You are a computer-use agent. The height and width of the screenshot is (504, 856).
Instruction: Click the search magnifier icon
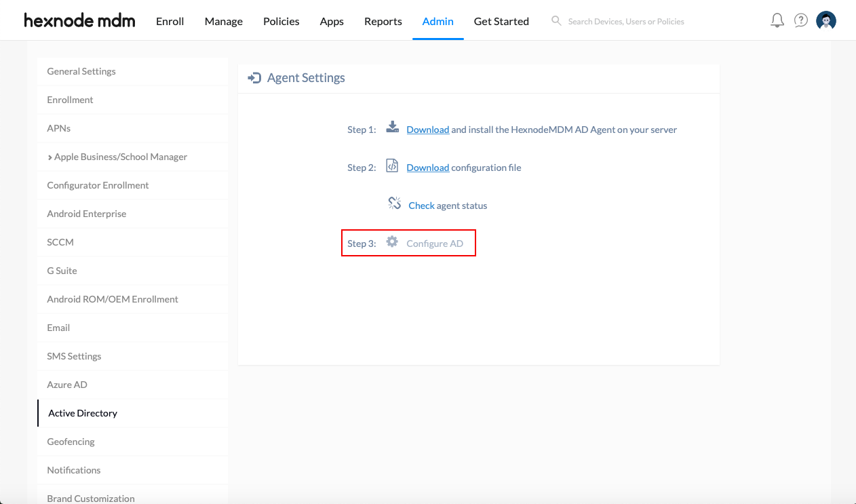click(x=556, y=21)
